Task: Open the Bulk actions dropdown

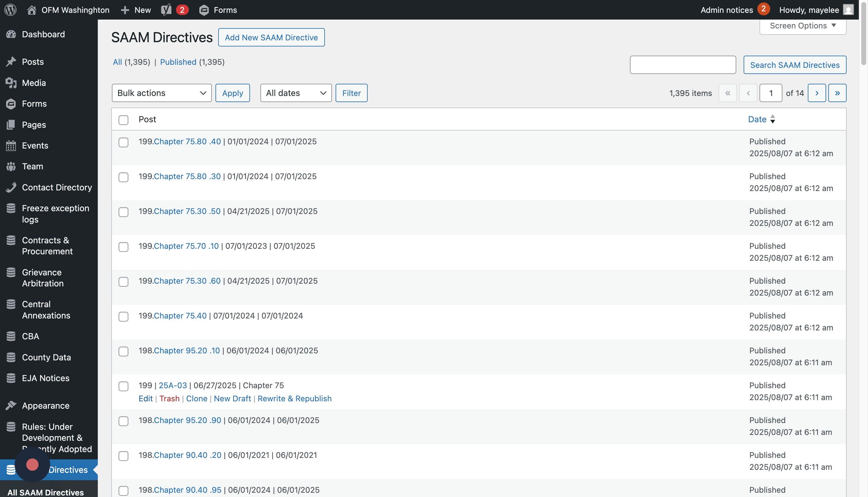Action: pos(161,93)
